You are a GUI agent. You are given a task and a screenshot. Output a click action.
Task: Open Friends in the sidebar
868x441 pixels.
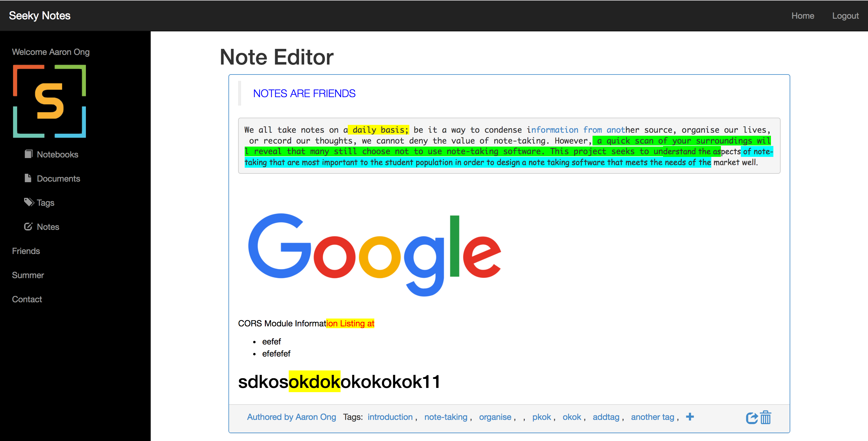tap(26, 251)
